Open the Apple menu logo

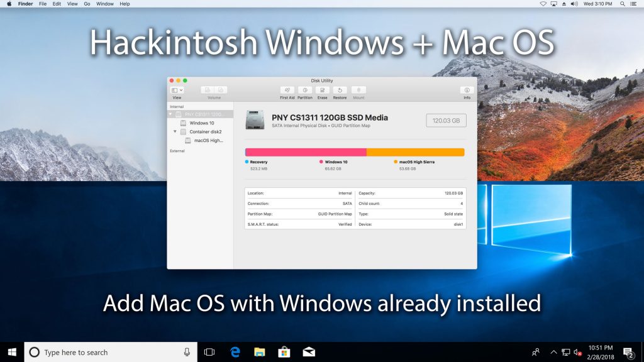[9, 4]
